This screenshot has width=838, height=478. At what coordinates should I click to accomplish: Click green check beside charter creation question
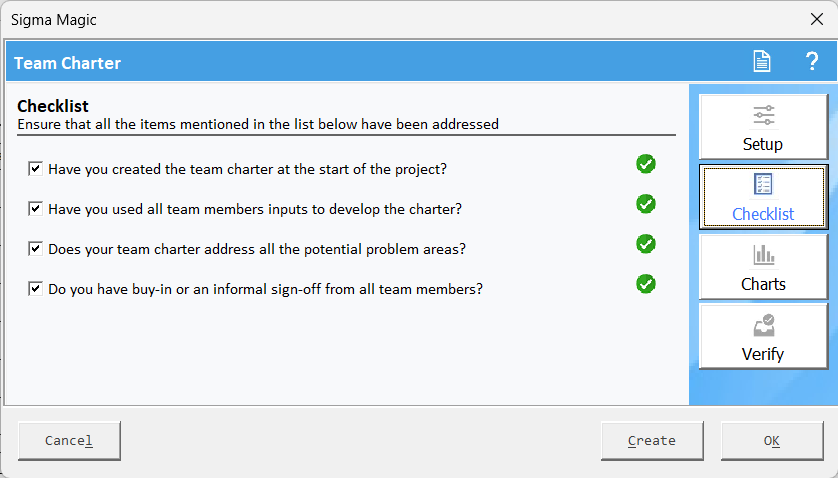(x=646, y=164)
